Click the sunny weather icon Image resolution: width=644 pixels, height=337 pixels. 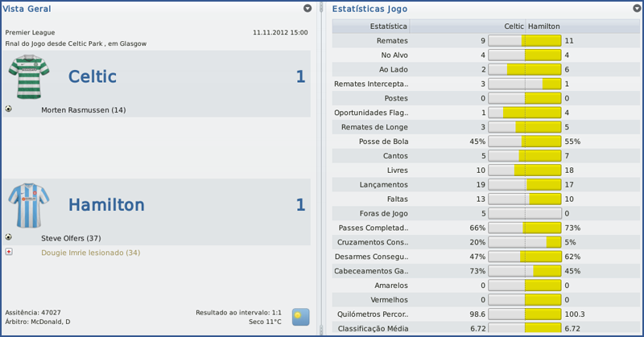[301, 317]
